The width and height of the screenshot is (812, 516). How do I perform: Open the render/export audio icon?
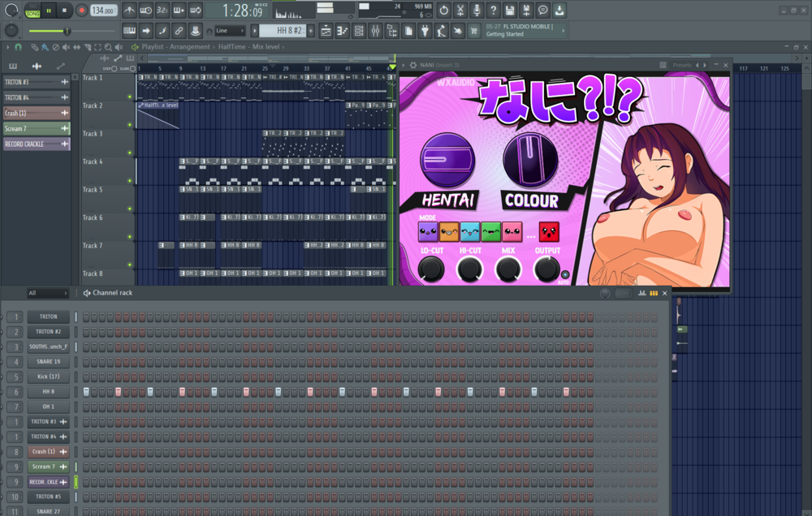(x=527, y=10)
